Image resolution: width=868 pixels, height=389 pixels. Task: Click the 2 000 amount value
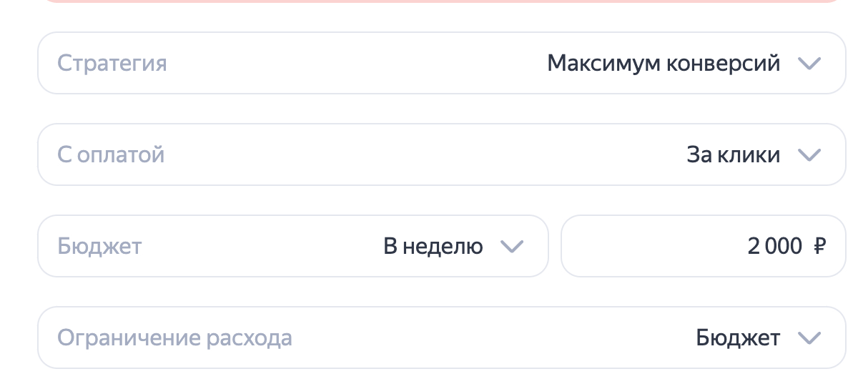coord(774,247)
